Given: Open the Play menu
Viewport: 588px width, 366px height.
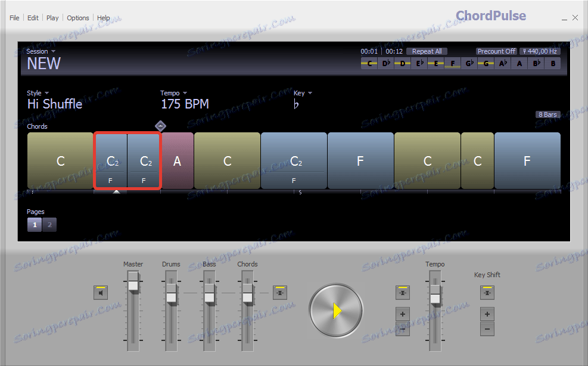Looking at the screenshot, I should tap(52, 18).
